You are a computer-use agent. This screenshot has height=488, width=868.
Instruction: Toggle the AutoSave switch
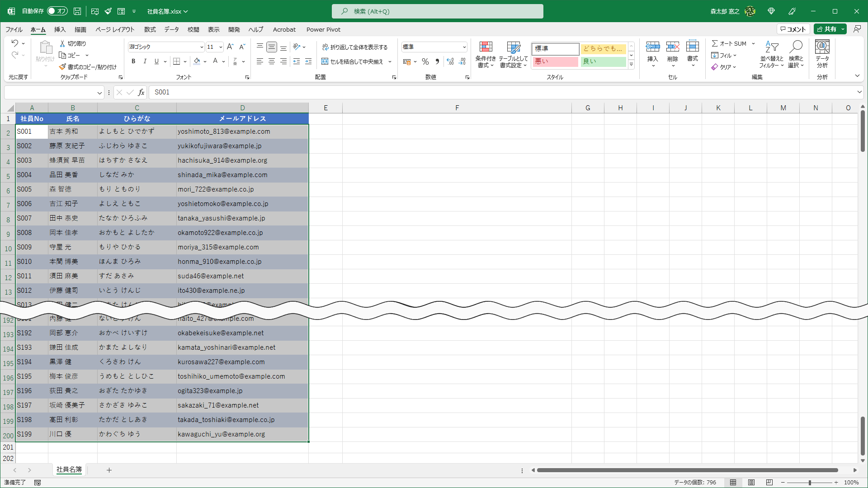pyautogui.click(x=57, y=11)
